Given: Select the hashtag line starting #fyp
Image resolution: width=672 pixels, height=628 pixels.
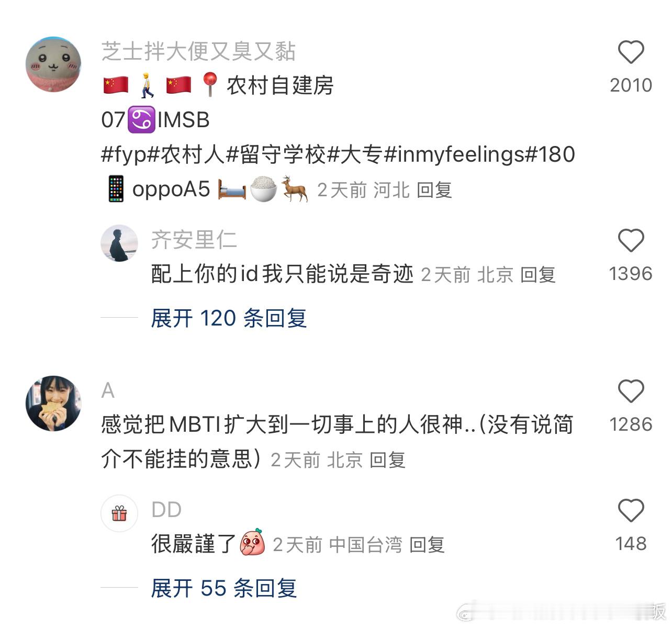Looking at the screenshot, I should tap(338, 154).
